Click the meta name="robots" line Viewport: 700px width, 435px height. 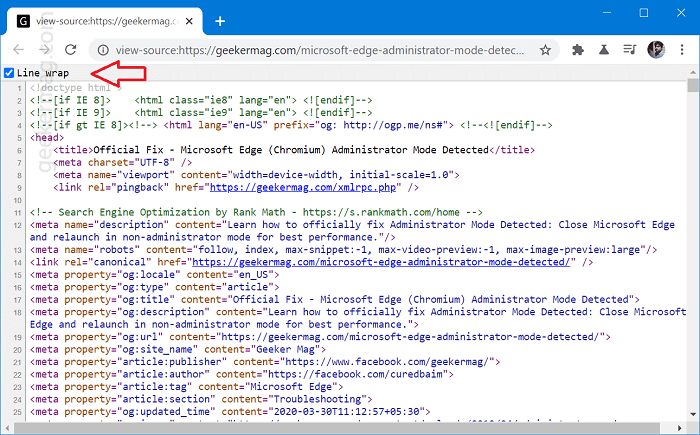point(343,250)
